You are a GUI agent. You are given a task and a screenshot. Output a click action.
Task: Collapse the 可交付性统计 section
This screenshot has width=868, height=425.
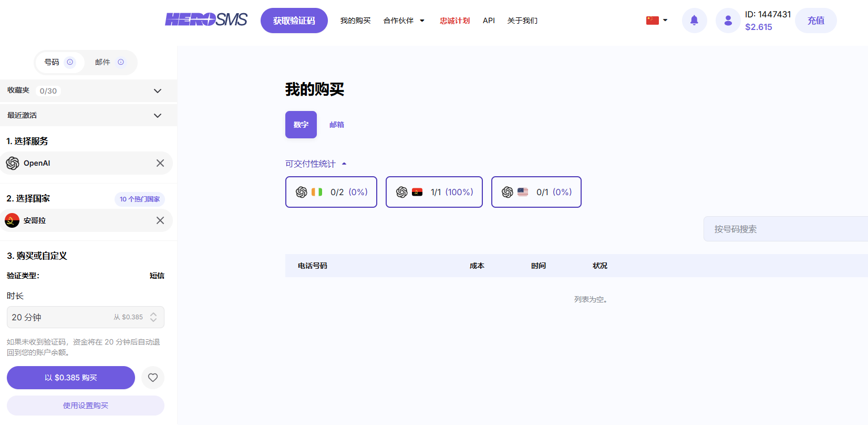click(316, 164)
